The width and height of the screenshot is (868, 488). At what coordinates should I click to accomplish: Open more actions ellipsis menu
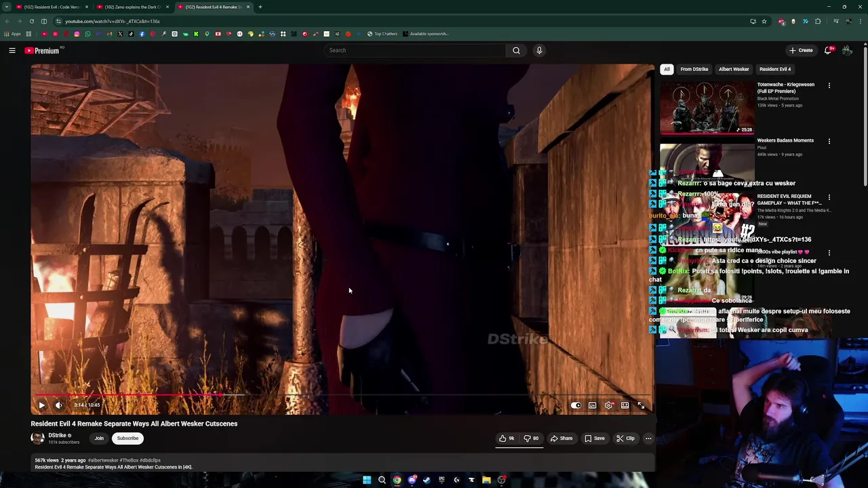tap(648, 439)
